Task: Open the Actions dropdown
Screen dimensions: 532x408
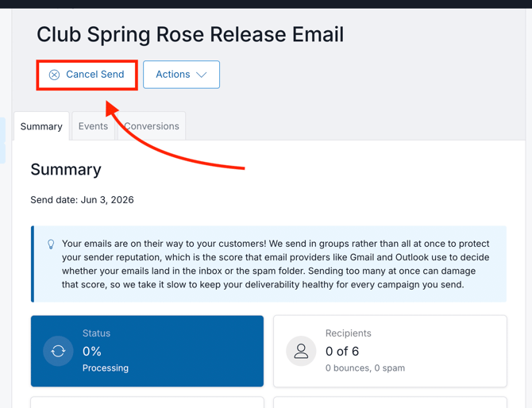Action: (x=181, y=75)
